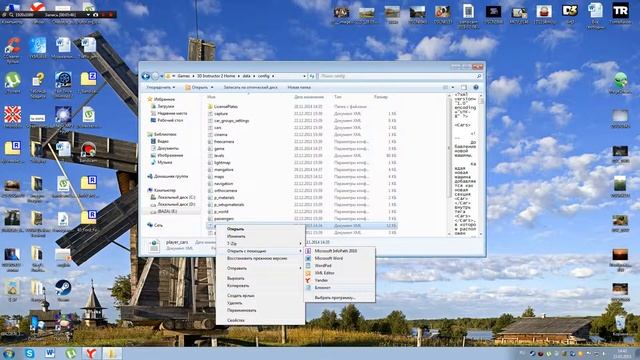Select the LicensePlates folder
640x360 pixels.
tap(226, 107)
